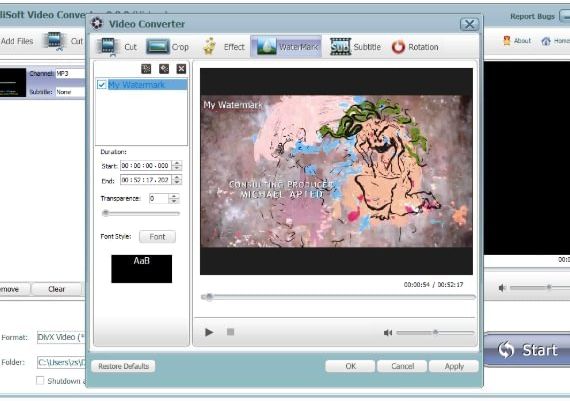
Task: Click middle add-image icon above watermark list
Action: coord(164,69)
